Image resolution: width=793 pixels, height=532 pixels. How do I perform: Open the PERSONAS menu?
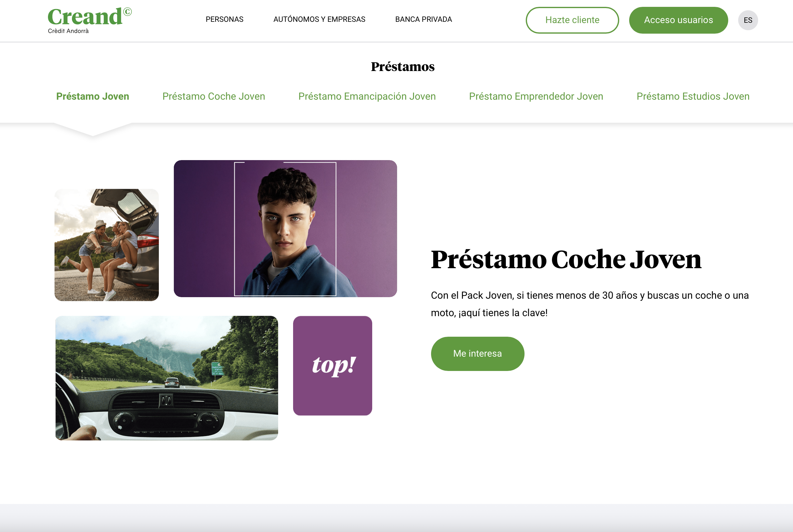click(224, 19)
